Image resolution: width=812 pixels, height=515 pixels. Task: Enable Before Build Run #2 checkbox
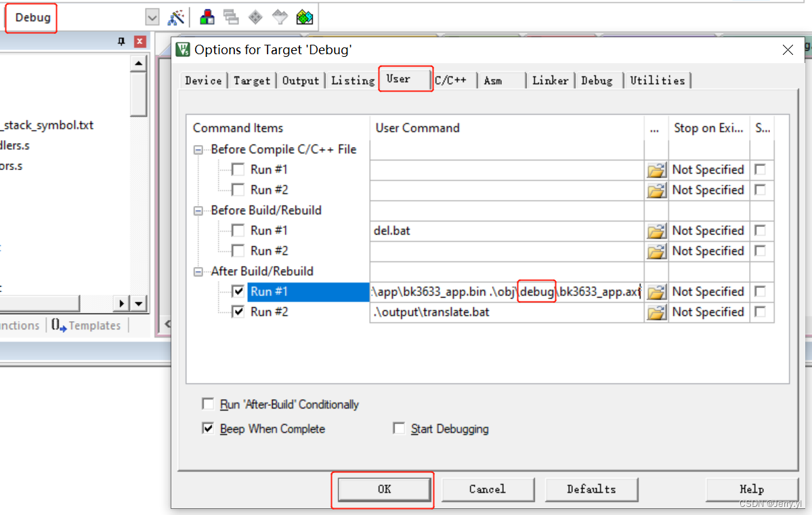pyautogui.click(x=238, y=251)
